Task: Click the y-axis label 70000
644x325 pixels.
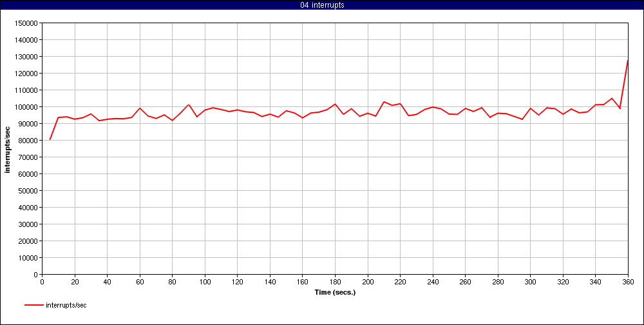Action: (x=28, y=157)
